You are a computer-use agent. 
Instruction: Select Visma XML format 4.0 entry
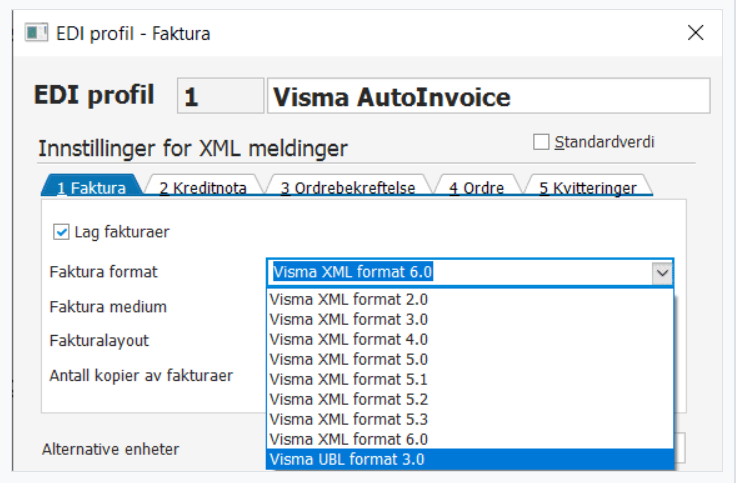[x=349, y=339]
